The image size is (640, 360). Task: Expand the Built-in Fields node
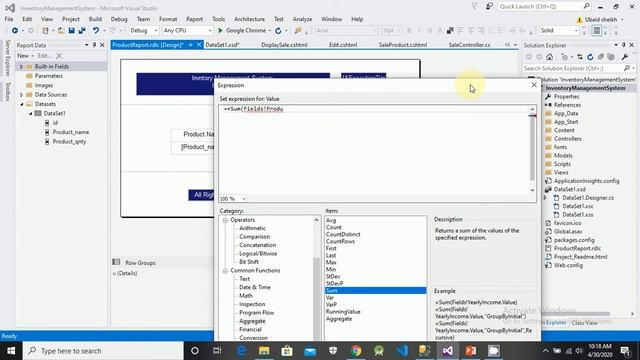pos(21,67)
